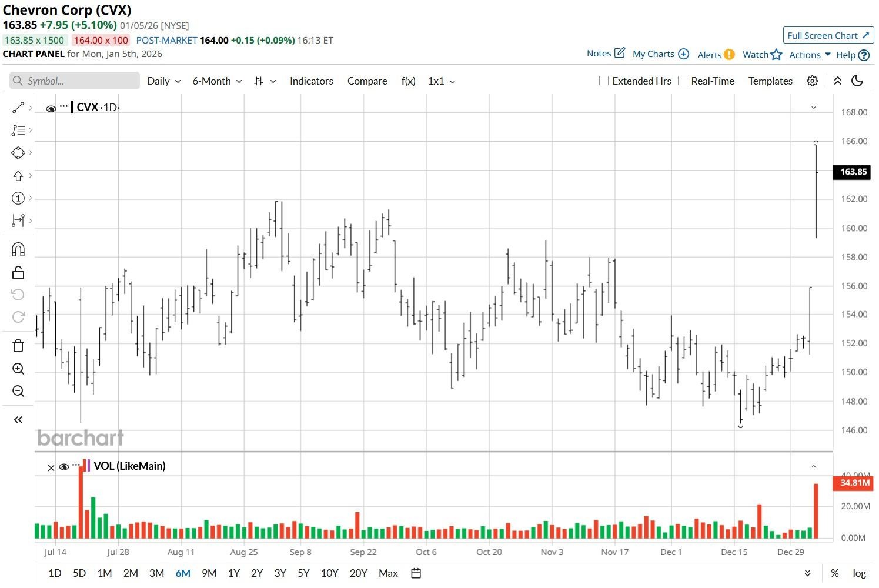This screenshot has width=879, height=588.
Task: Toggle the drawings lock icon
Action: (18, 272)
